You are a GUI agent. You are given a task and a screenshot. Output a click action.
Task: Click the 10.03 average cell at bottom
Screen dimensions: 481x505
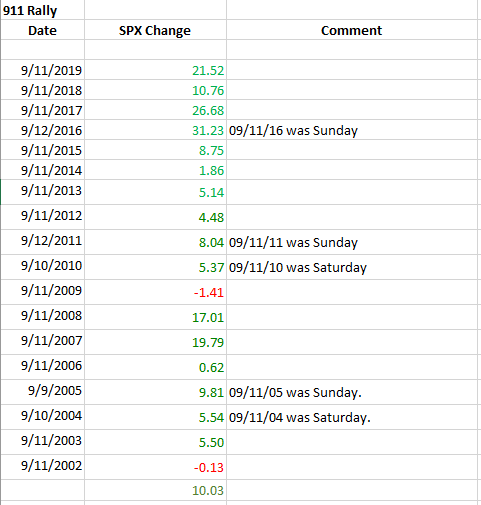coord(155,490)
